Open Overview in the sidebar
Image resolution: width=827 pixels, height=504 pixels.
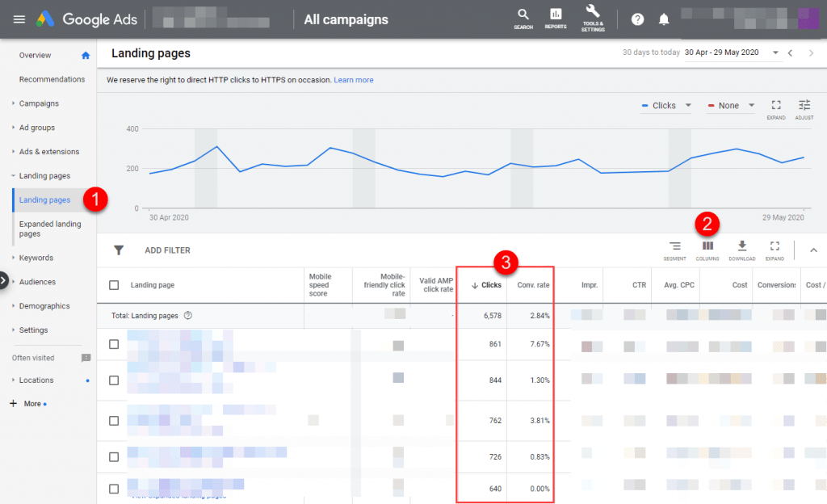35,56
